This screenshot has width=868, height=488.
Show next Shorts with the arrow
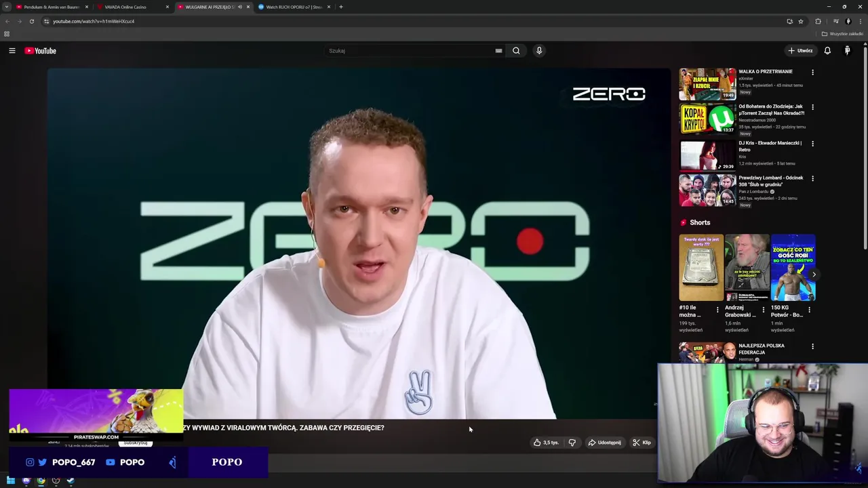coord(814,274)
